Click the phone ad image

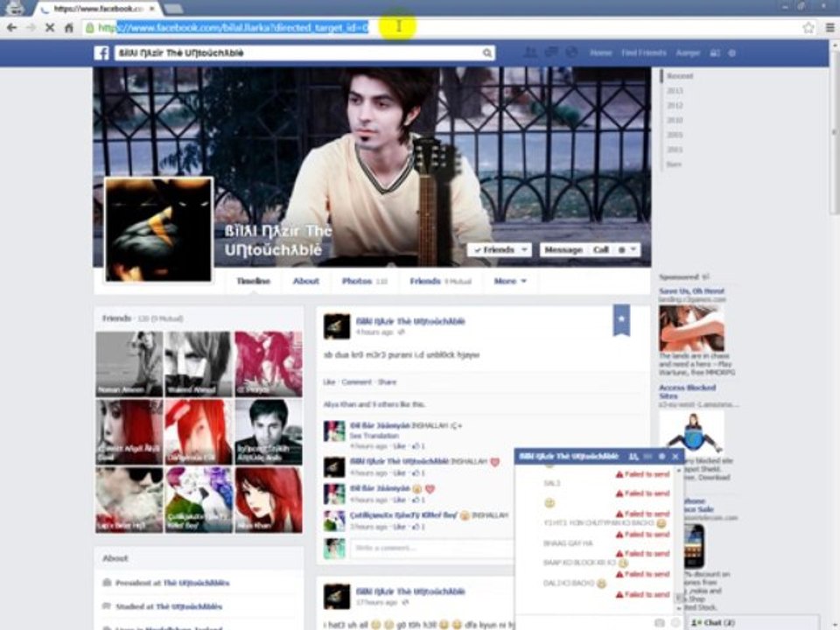[x=693, y=546]
